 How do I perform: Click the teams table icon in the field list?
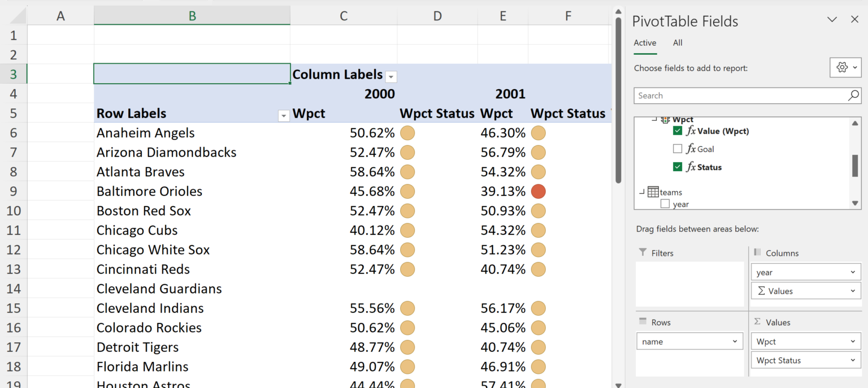coord(653,192)
